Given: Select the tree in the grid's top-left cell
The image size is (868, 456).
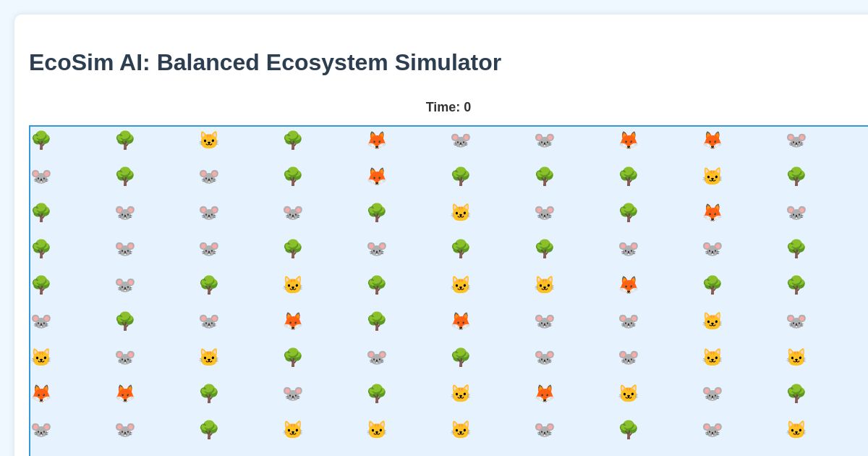Looking at the screenshot, I should pyautogui.click(x=41, y=140).
